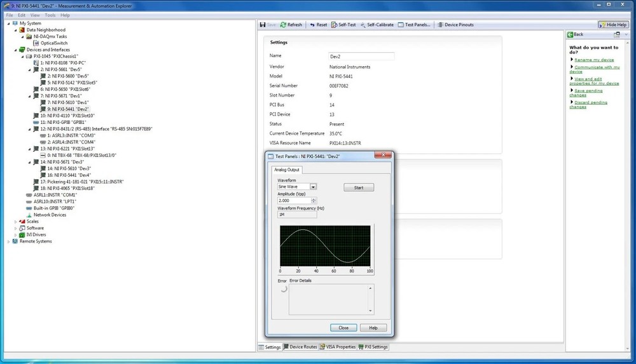Open the View menu
Image resolution: width=636 pixels, height=364 pixels.
click(x=35, y=15)
